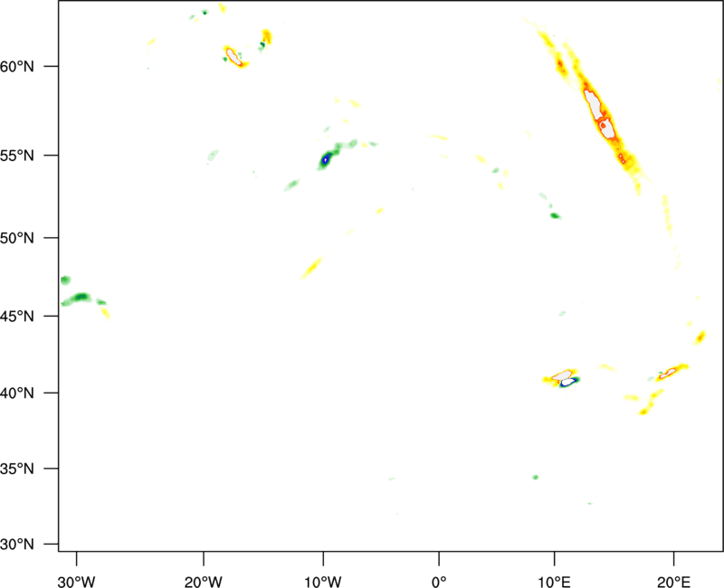This screenshot has width=724, height=588.
Task: Click the 20°E longitude label
Action: click(x=673, y=582)
